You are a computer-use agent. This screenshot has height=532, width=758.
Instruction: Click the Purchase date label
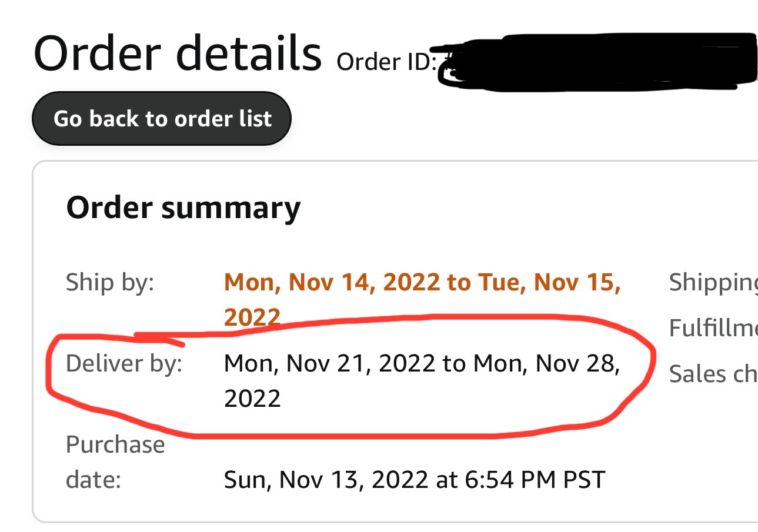pyautogui.click(x=115, y=462)
